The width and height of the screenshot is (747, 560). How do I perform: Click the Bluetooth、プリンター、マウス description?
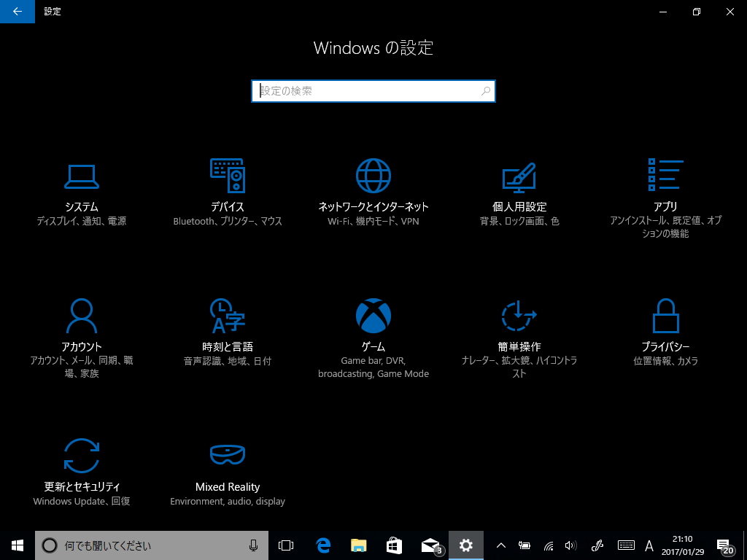[x=228, y=221]
